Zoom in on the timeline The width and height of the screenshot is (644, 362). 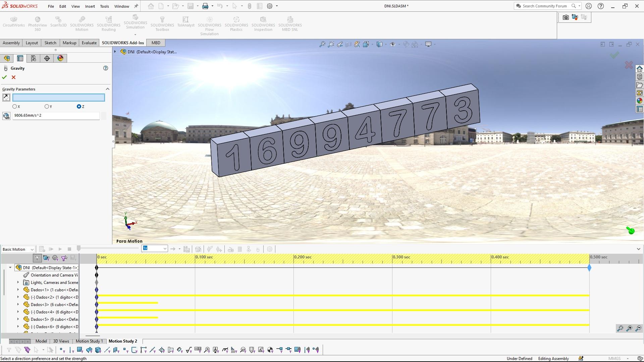[629, 328]
